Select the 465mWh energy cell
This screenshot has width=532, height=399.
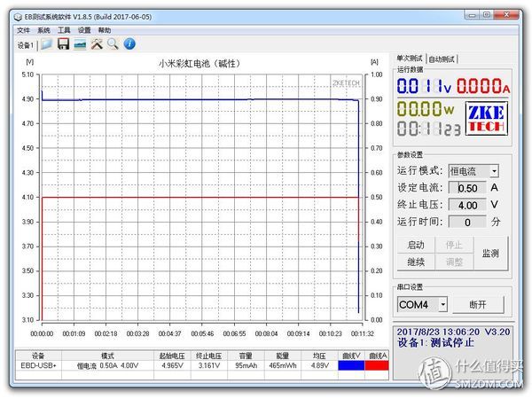point(283,365)
